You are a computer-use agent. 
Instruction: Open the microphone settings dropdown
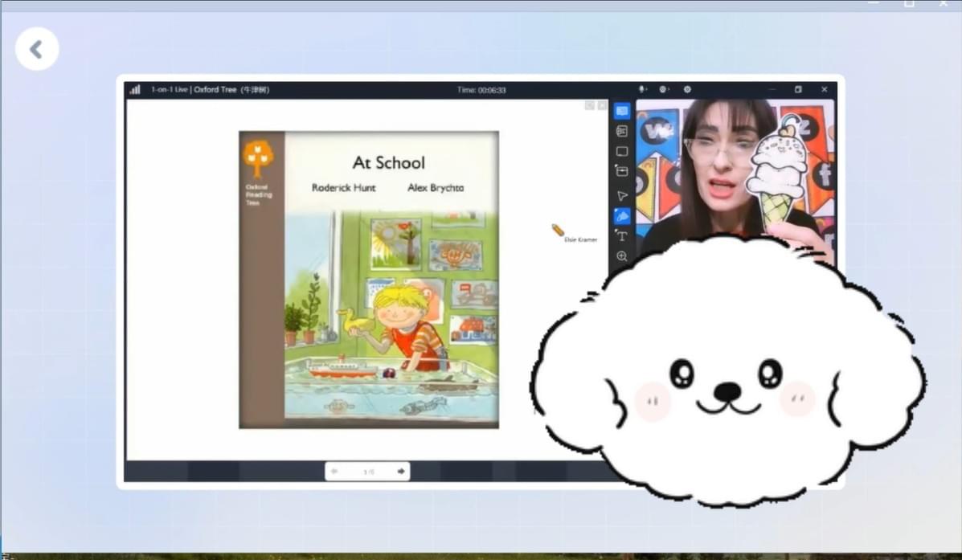[x=643, y=89]
